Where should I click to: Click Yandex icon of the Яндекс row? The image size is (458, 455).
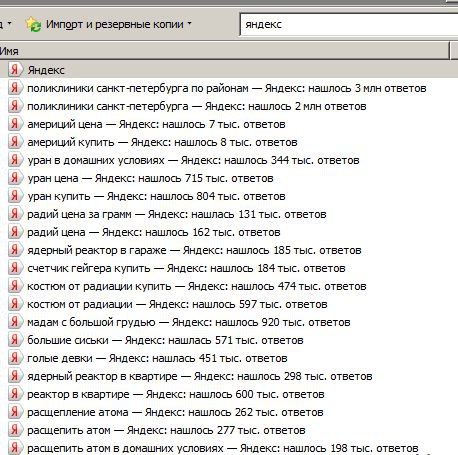15,70
